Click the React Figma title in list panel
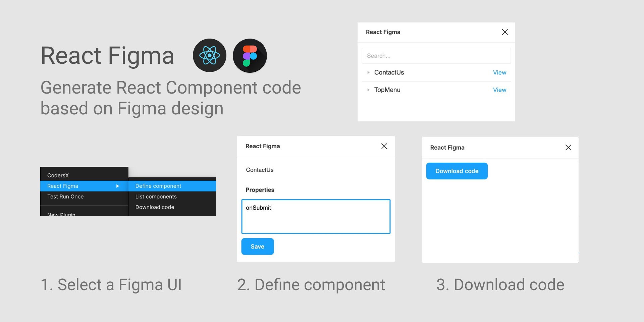The image size is (644, 322). point(383,32)
